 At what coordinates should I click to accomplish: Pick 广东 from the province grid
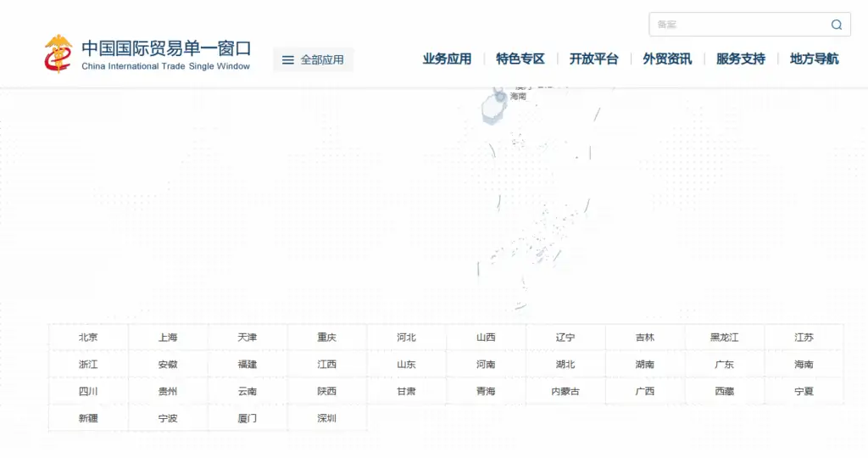pyautogui.click(x=724, y=365)
